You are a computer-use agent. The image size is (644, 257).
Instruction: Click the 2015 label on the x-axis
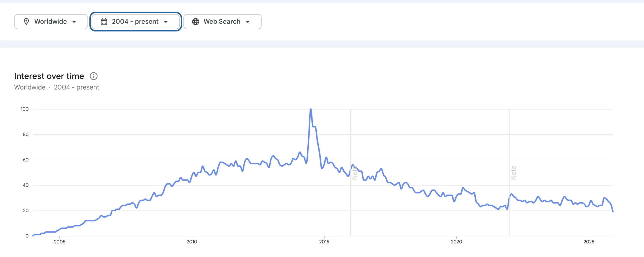pyautogui.click(x=324, y=242)
